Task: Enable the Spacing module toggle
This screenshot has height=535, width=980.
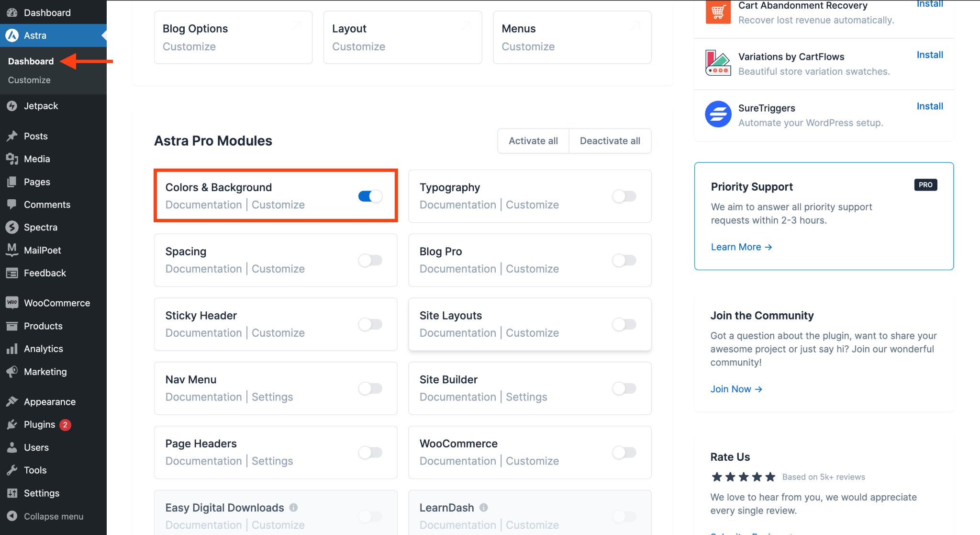Action: tap(370, 260)
